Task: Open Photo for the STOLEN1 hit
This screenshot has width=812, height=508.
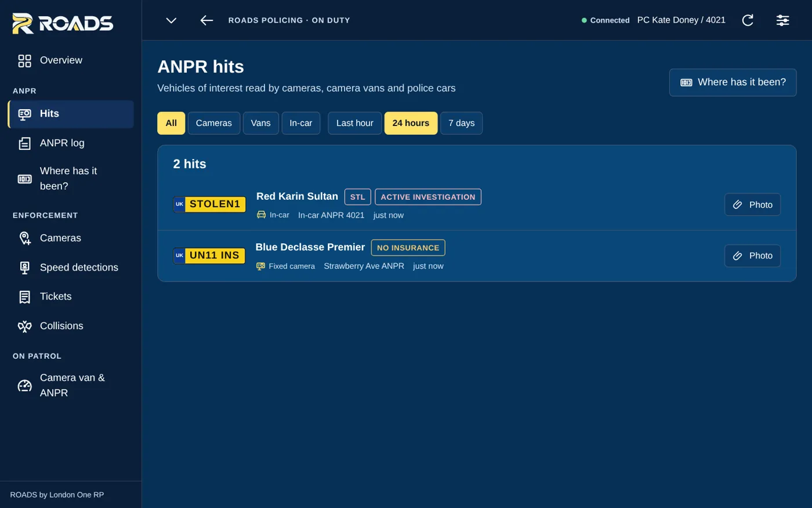Action: (x=752, y=205)
